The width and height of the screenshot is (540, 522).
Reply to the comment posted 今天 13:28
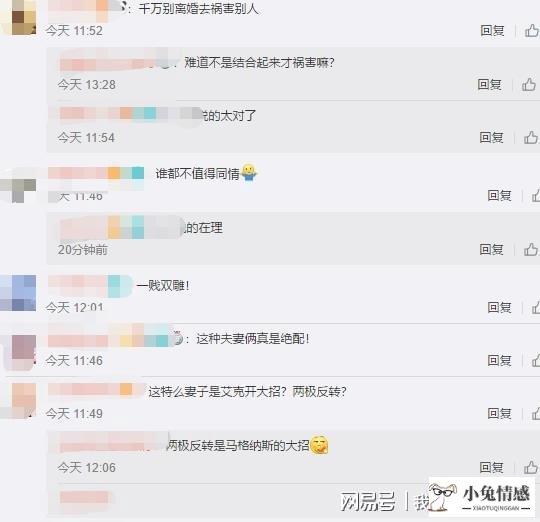489,84
